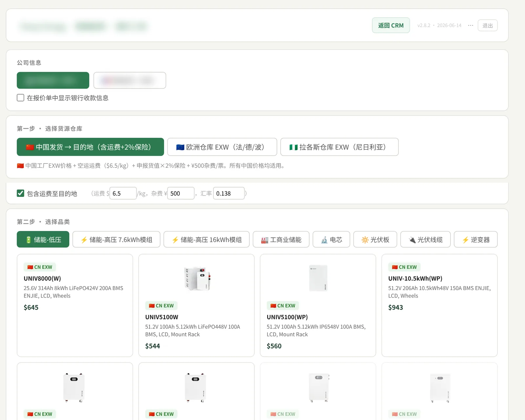Select the 储能-低压 category tab
525x420 pixels.
(43, 240)
